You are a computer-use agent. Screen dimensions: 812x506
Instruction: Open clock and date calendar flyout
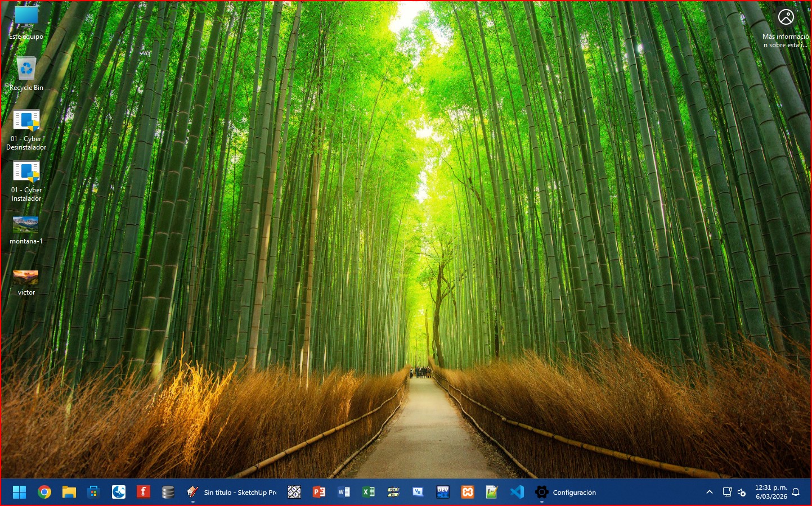pos(771,493)
